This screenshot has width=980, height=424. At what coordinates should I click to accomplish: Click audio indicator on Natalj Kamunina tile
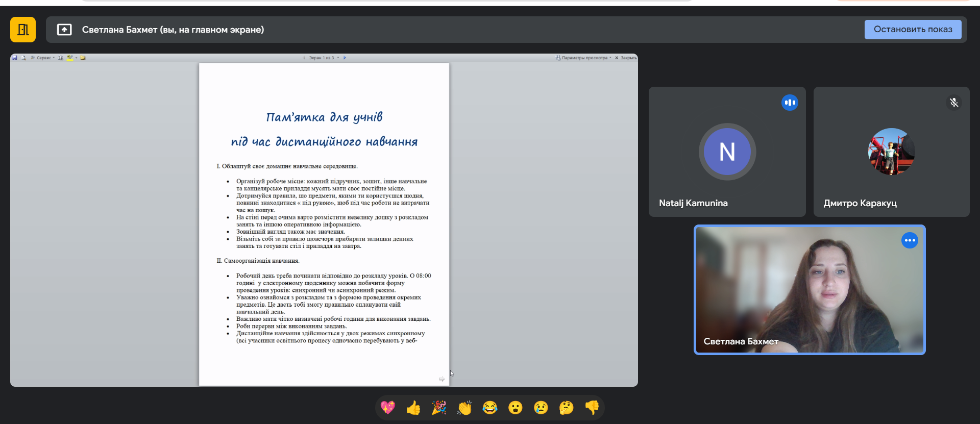tap(790, 103)
